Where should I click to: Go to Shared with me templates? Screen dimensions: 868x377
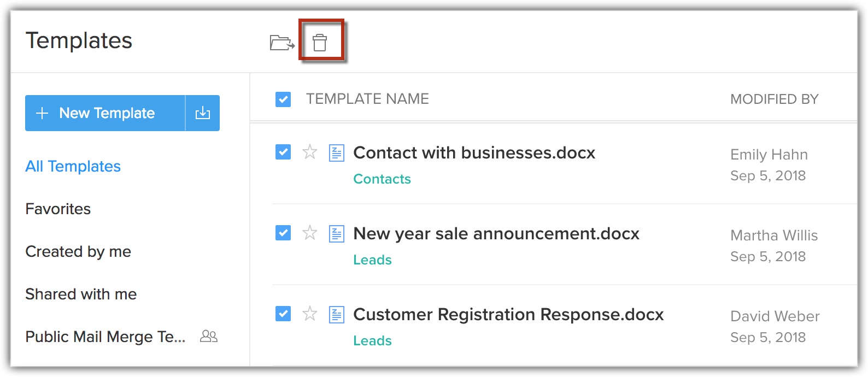(x=81, y=294)
